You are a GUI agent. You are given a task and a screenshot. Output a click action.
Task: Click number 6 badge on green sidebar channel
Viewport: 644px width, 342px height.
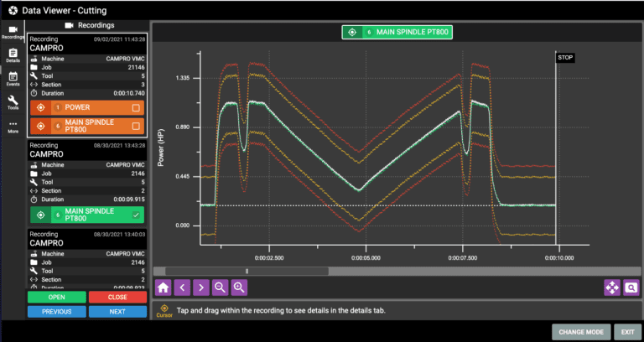click(58, 215)
